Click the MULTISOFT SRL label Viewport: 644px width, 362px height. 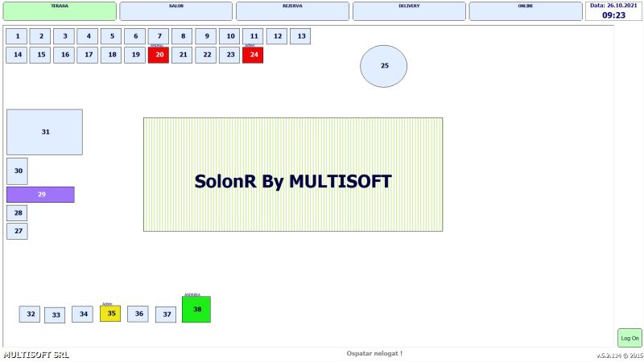[36, 355]
